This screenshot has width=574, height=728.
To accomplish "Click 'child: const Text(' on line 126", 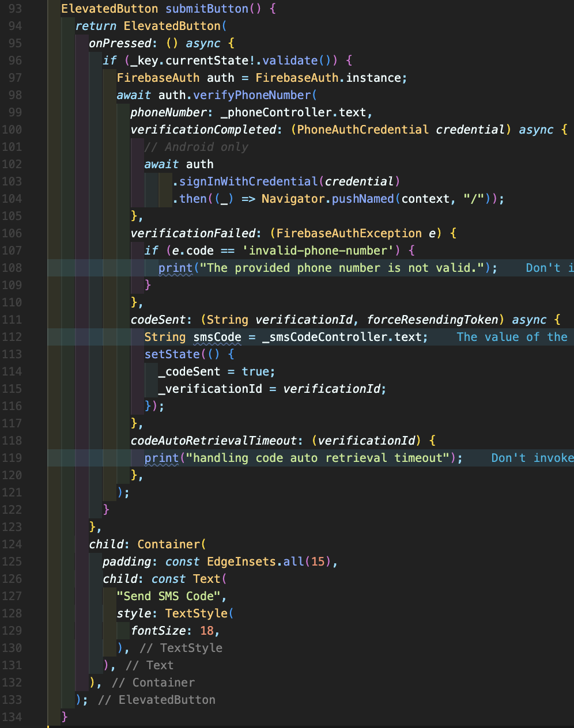I will tap(165, 579).
